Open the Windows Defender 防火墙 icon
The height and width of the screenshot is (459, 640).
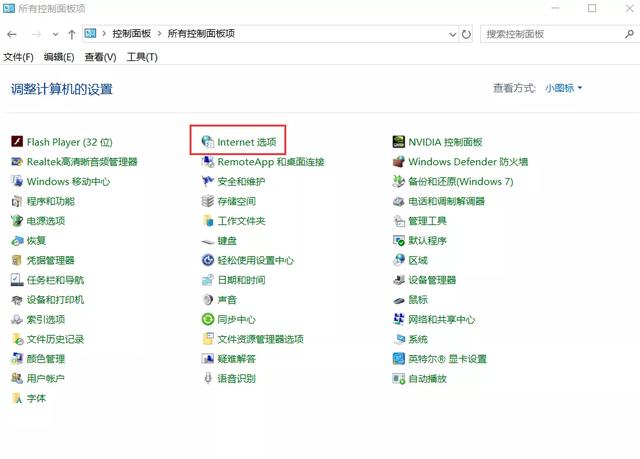tap(398, 162)
